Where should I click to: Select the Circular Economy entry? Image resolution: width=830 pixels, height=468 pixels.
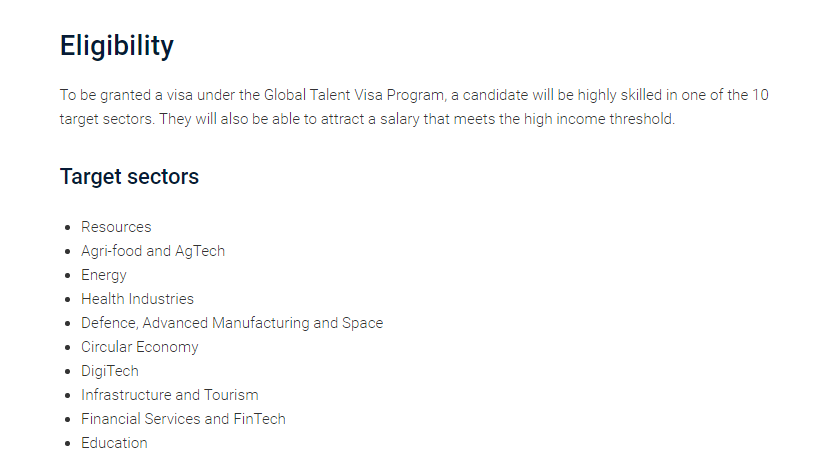click(140, 347)
